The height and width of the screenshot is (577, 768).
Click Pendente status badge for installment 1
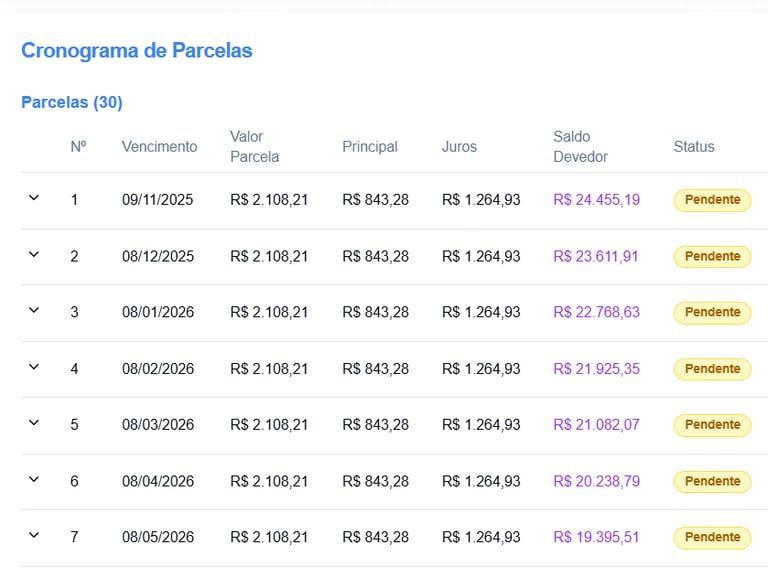click(712, 200)
